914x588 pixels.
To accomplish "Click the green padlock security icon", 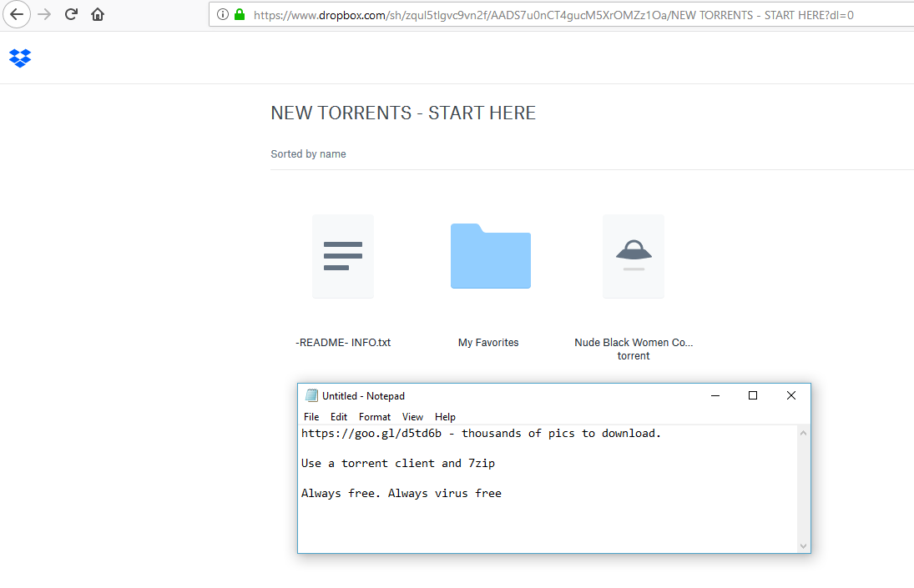I will [x=240, y=14].
